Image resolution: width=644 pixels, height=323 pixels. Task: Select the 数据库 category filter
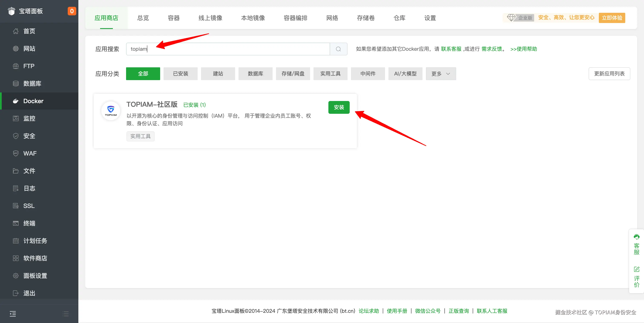[255, 74]
